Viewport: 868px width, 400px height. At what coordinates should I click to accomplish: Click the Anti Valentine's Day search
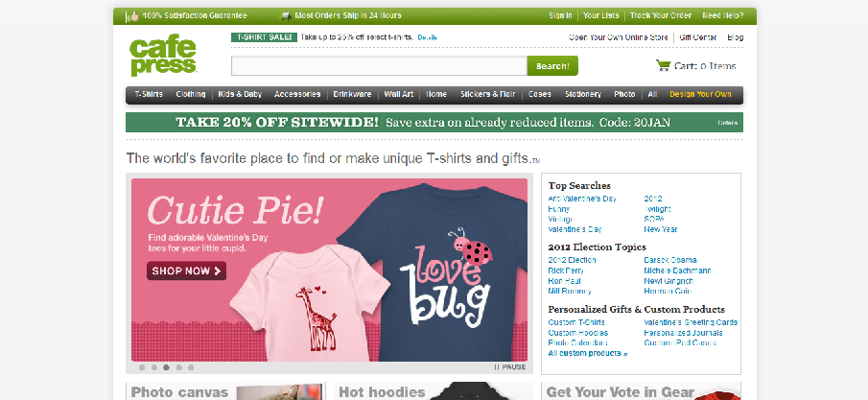click(x=582, y=199)
